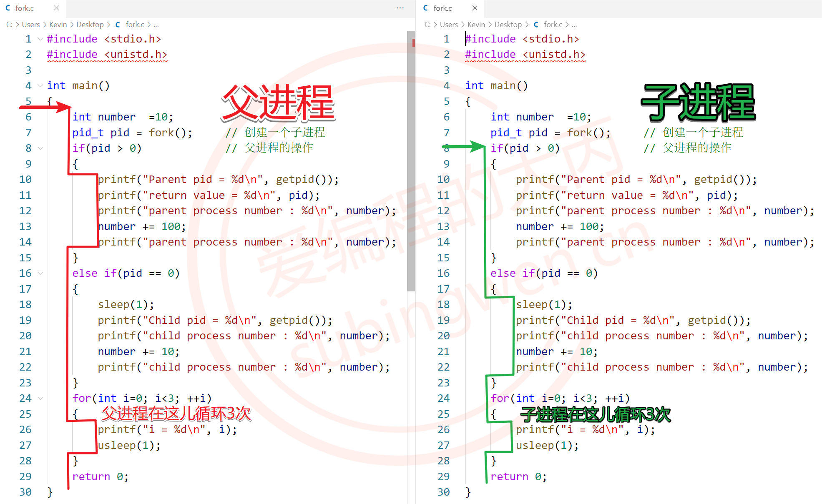Click comment '// 父进程的操作' in right editor
The image size is (822, 504).
coord(687,148)
